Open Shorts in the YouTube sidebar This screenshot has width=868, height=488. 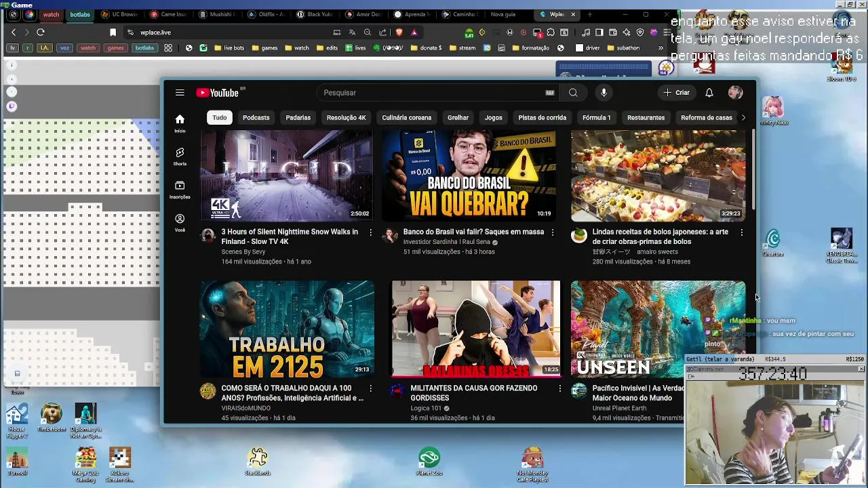click(180, 157)
